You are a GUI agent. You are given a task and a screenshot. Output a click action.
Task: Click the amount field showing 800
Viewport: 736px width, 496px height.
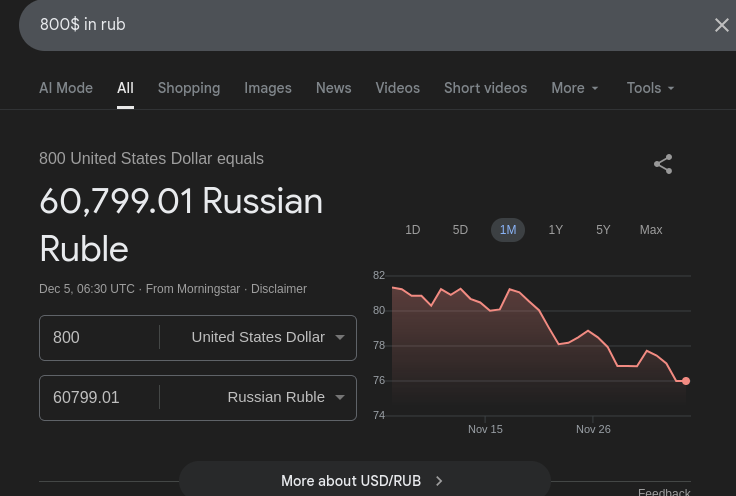coord(100,338)
